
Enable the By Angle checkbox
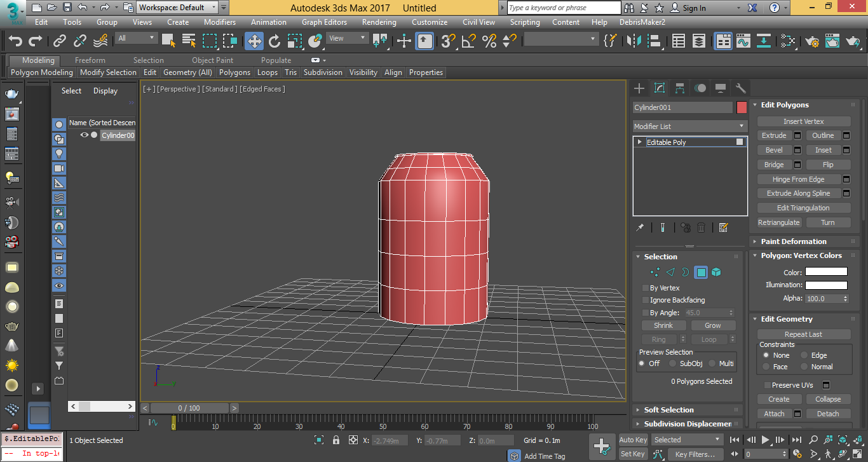(x=646, y=313)
